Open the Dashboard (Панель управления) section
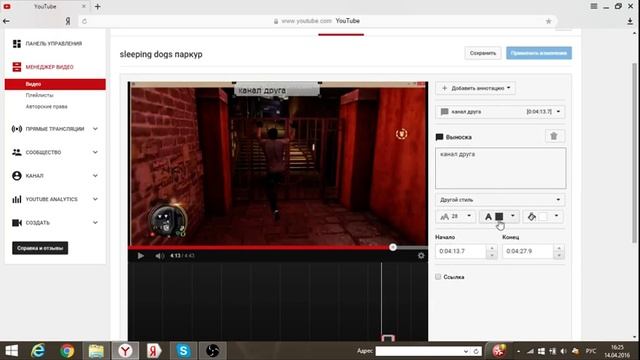This screenshot has width=640, height=360. (47, 44)
